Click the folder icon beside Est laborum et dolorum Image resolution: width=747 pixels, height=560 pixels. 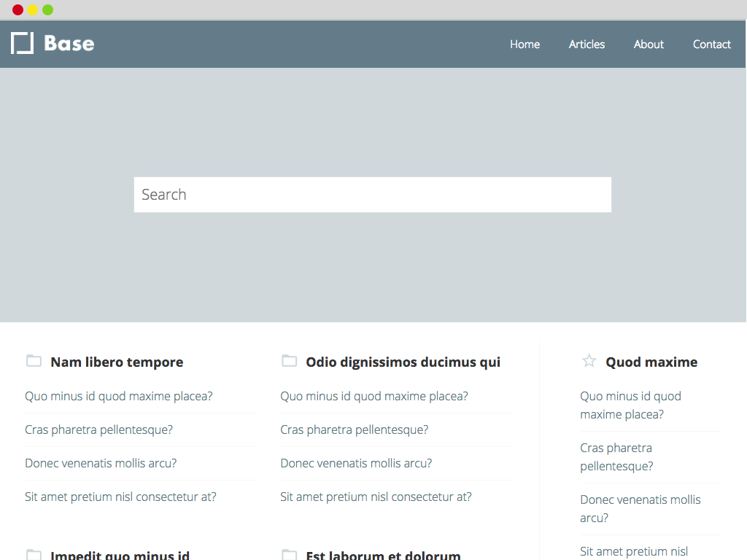289,555
